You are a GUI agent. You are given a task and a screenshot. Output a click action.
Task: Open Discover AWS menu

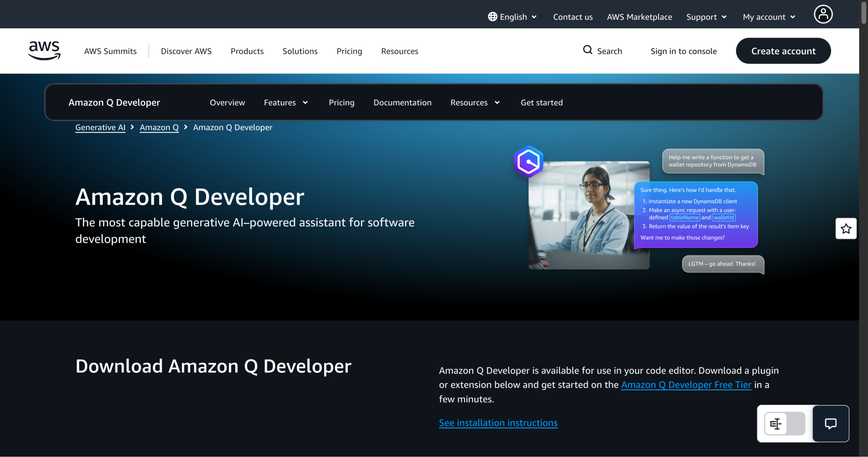(186, 51)
